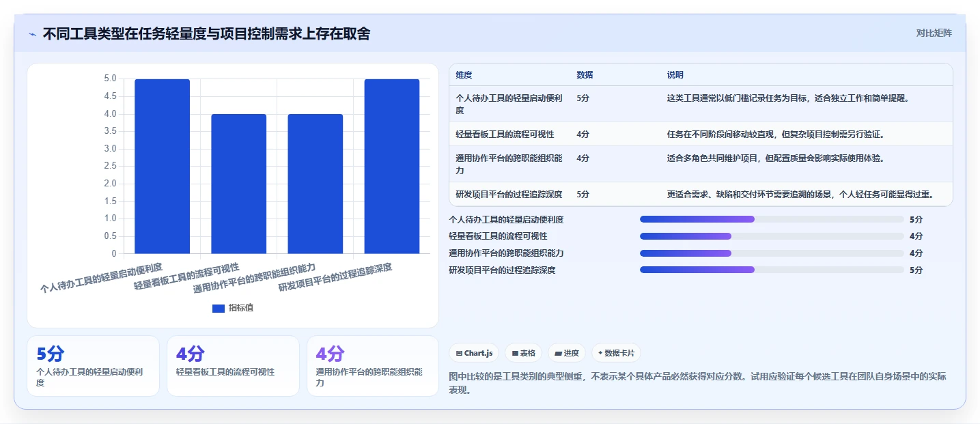980x424 pixels.
Task: Select the 进度 tag chip
Action: 567,353
